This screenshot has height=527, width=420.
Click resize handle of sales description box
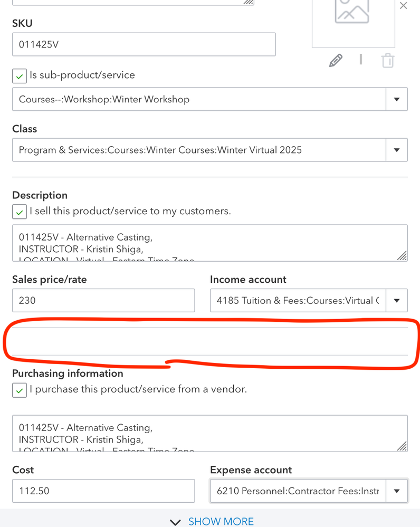[x=402, y=256]
